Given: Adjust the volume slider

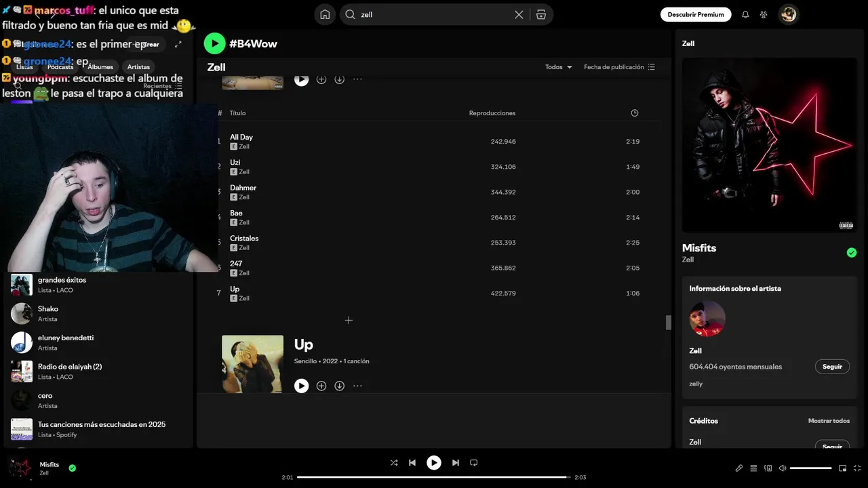Looking at the screenshot, I should (x=811, y=468).
